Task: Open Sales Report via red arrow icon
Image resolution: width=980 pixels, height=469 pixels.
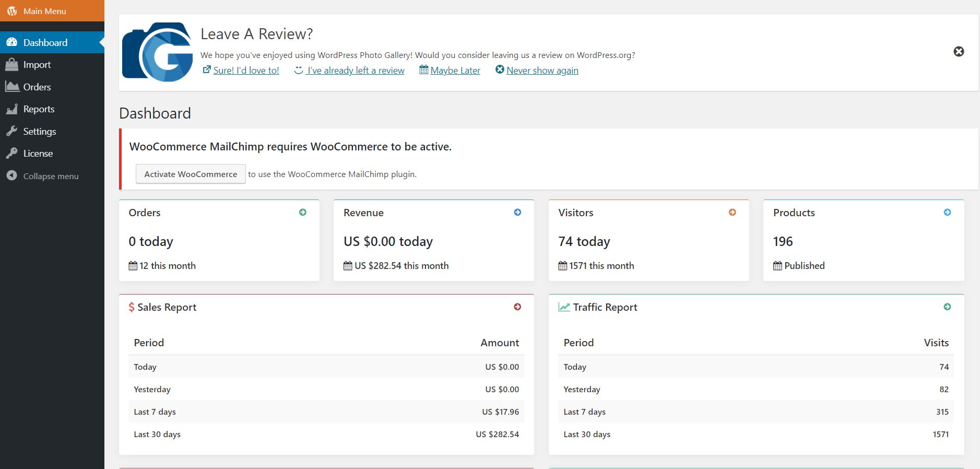Action: [x=517, y=307]
